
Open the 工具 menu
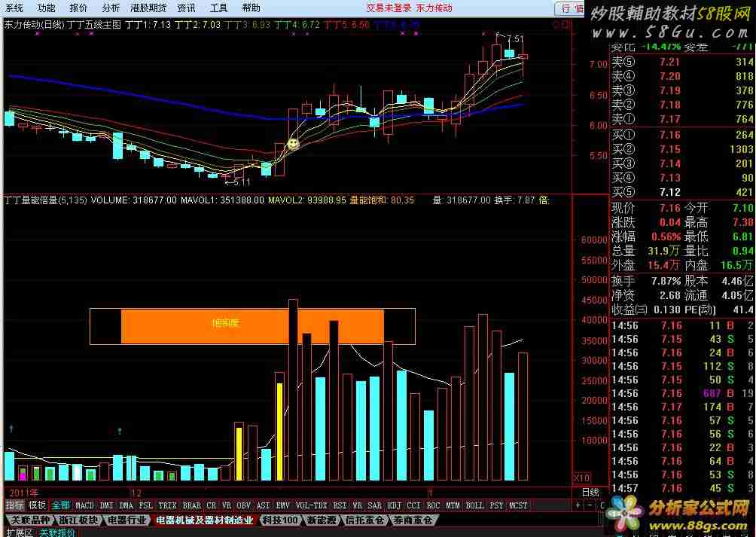[x=218, y=8]
